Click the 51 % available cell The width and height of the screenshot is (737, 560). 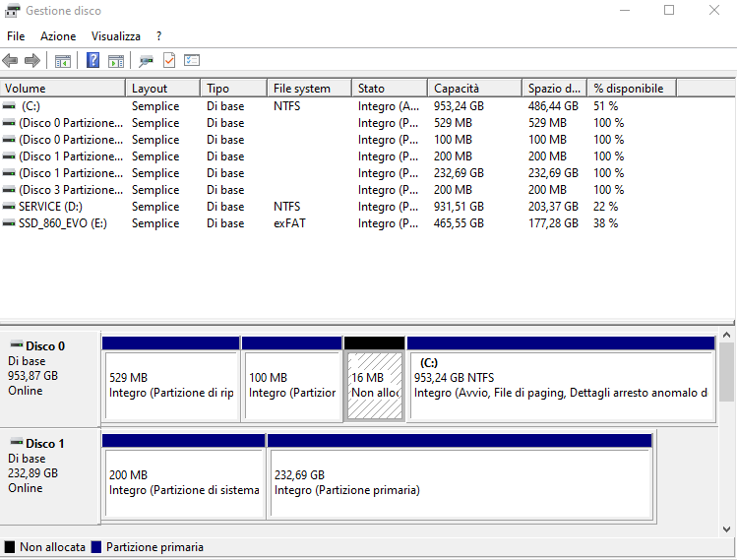pyautogui.click(x=606, y=106)
